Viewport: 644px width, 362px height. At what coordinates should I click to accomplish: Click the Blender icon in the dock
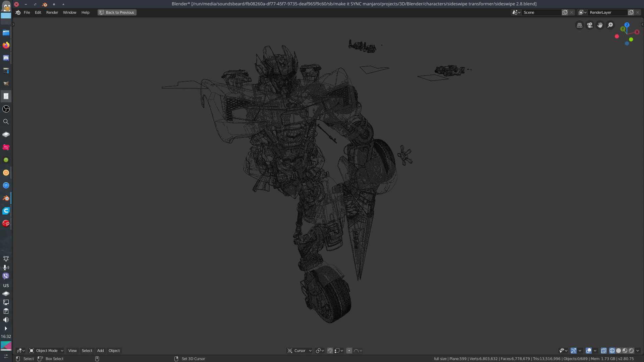(6, 198)
